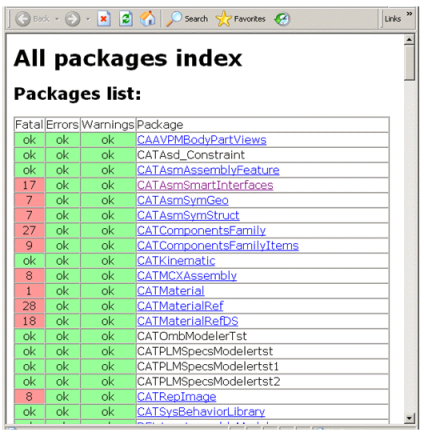Click the fatal count 18 cell
The height and width of the screenshot is (436, 424).
pyautogui.click(x=29, y=321)
